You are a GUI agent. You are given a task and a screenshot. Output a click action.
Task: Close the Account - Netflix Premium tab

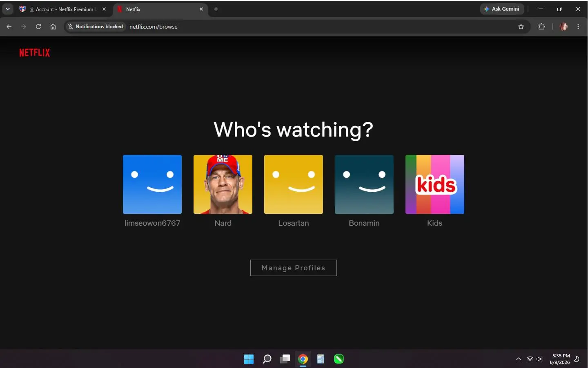point(104,9)
